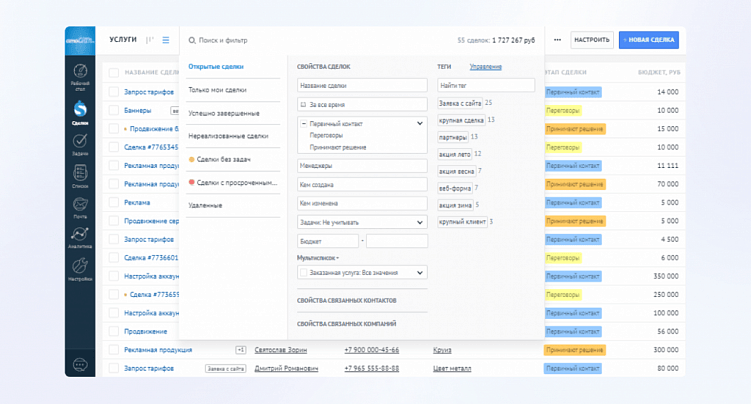The image size is (751, 404).
Task: Go to Задачи via sidebar icon
Action: (81, 145)
